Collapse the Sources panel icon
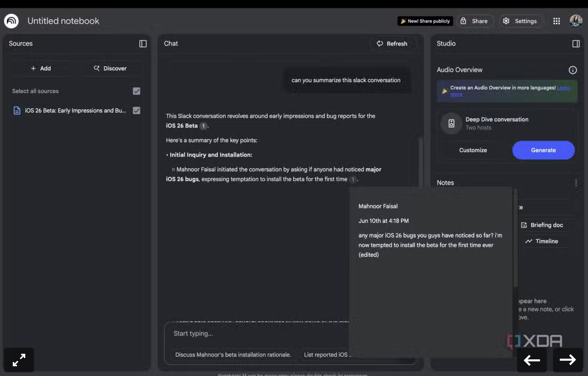The image size is (588, 376). point(143,44)
